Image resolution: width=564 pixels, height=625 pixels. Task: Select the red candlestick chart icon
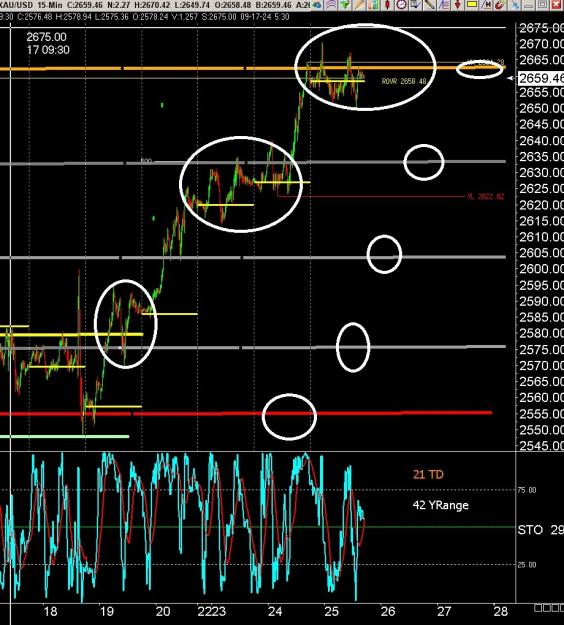[x=387, y=5]
